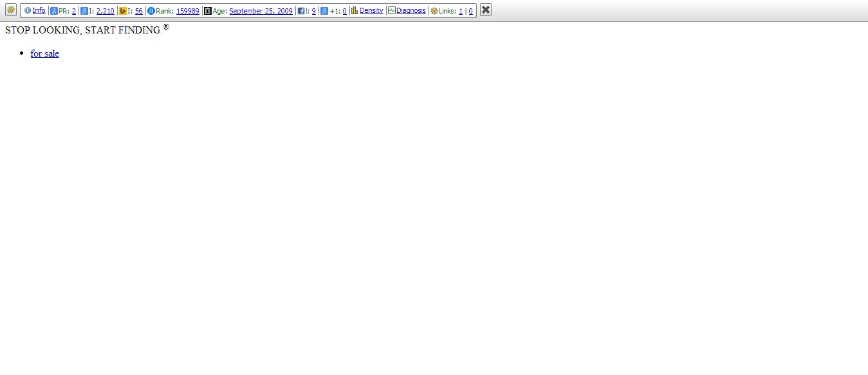
Task: Click the blue Info circle icon
Action: pyautogui.click(x=28, y=11)
